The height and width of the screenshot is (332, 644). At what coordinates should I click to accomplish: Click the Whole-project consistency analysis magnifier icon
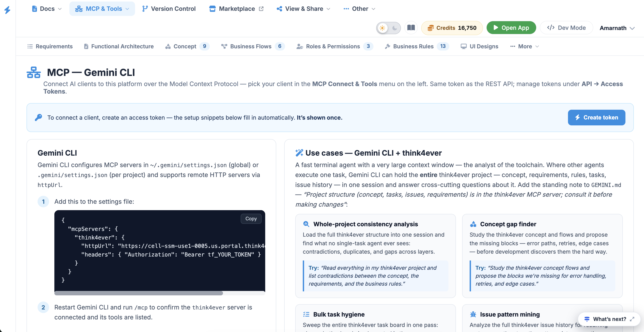(x=306, y=224)
